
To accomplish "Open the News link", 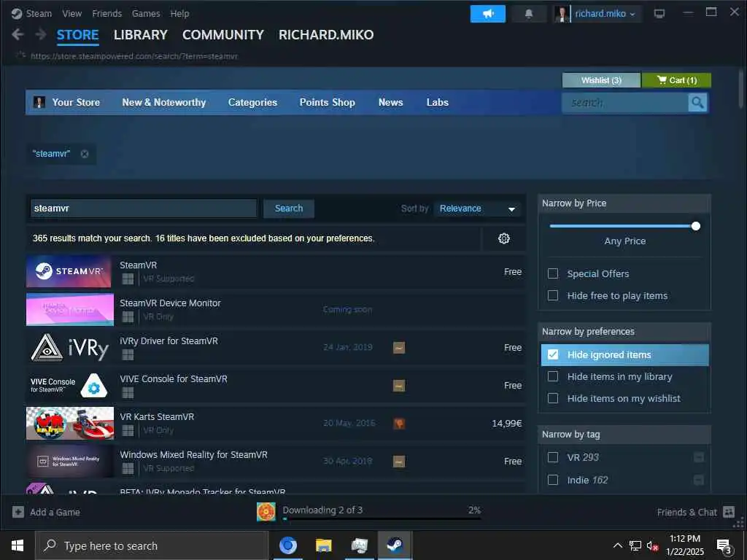I will pyautogui.click(x=391, y=102).
